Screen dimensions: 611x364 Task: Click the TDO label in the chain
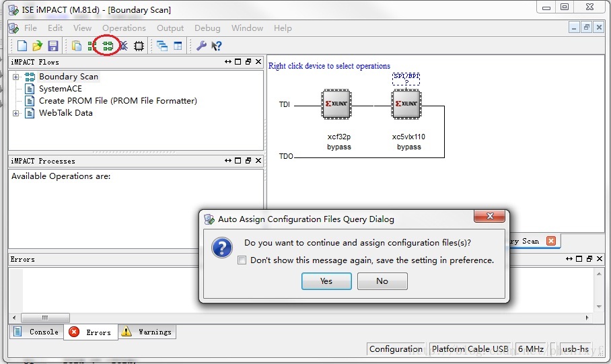point(286,156)
